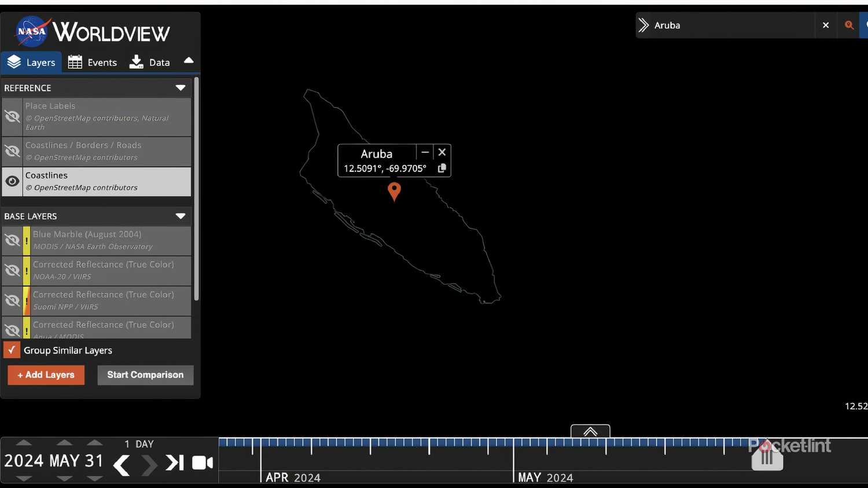The width and height of the screenshot is (868, 488).
Task: Show the Blue Marble (August 2004) layer
Action: click(x=12, y=241)
